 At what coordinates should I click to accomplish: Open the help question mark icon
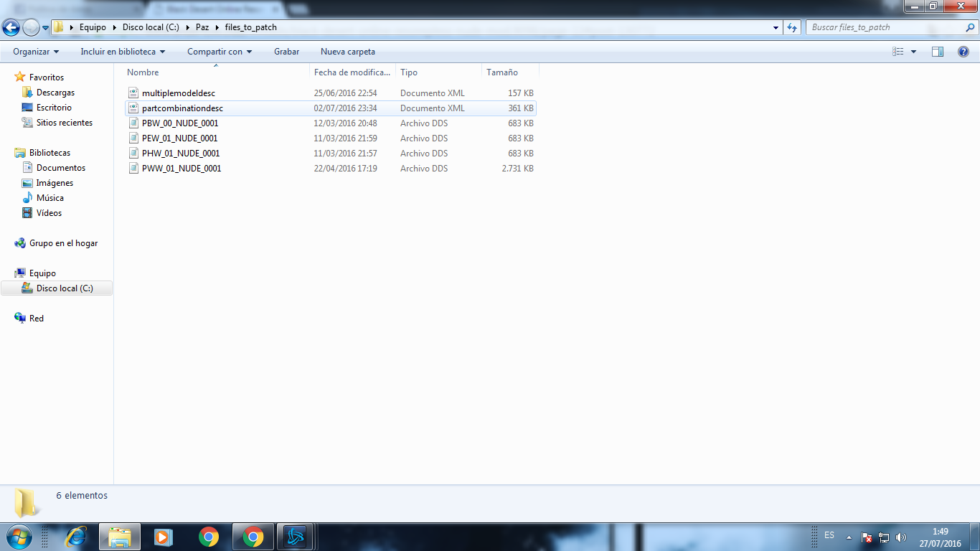point(963,52)
